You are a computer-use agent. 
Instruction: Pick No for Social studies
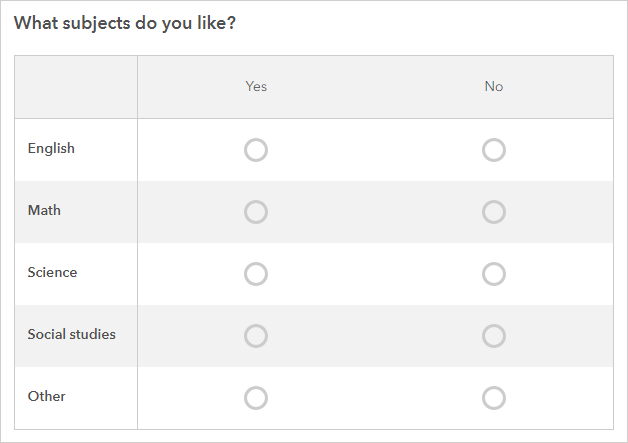tap(494, 336)
